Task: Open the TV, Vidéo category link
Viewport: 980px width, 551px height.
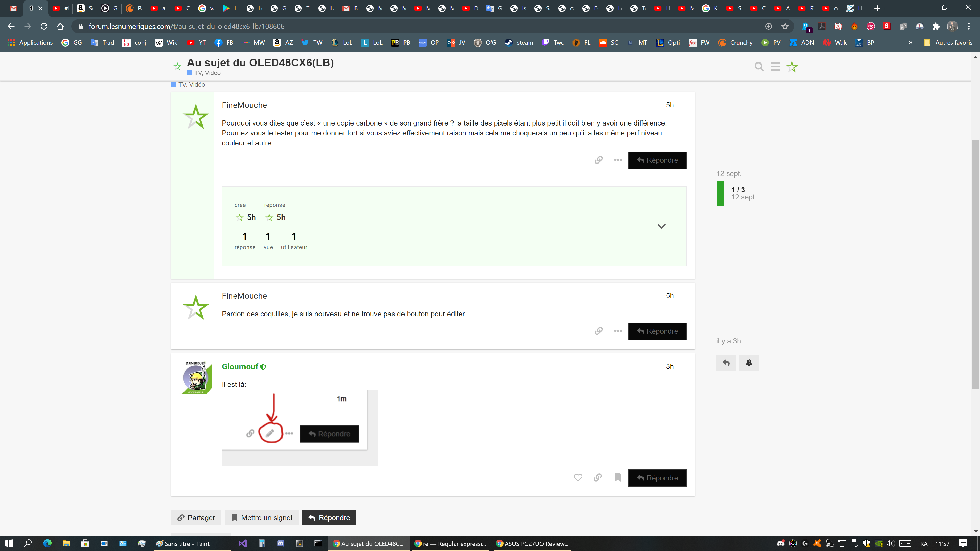Action: tap(207, 73)
